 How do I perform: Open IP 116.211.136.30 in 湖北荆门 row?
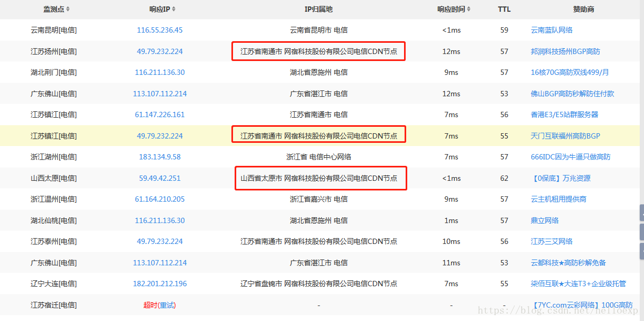(x=160, y=72)
